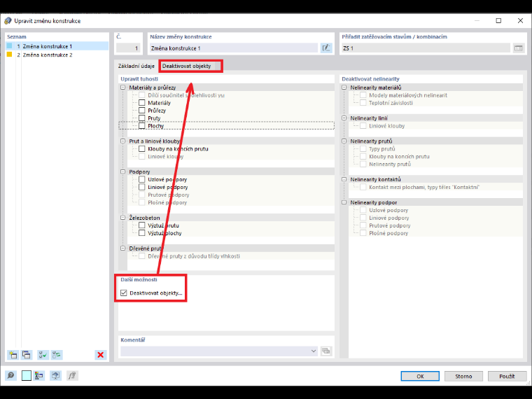Screen dimensions: 532x399
Task: Cancel with the Storno button
Action: (463, 376)
